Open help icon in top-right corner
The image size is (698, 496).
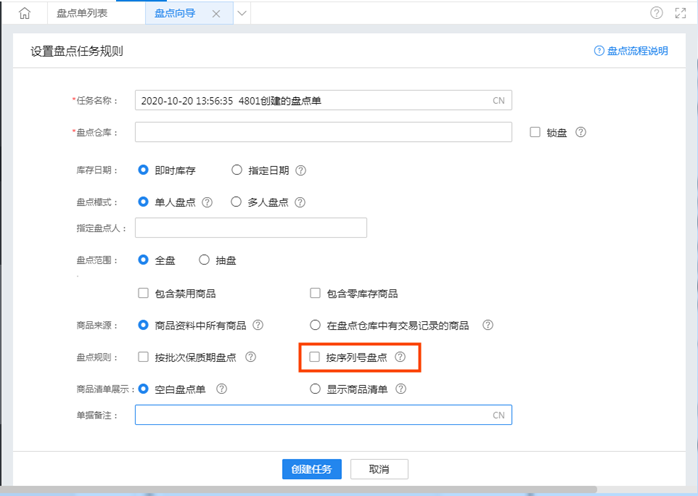point(656,13)
